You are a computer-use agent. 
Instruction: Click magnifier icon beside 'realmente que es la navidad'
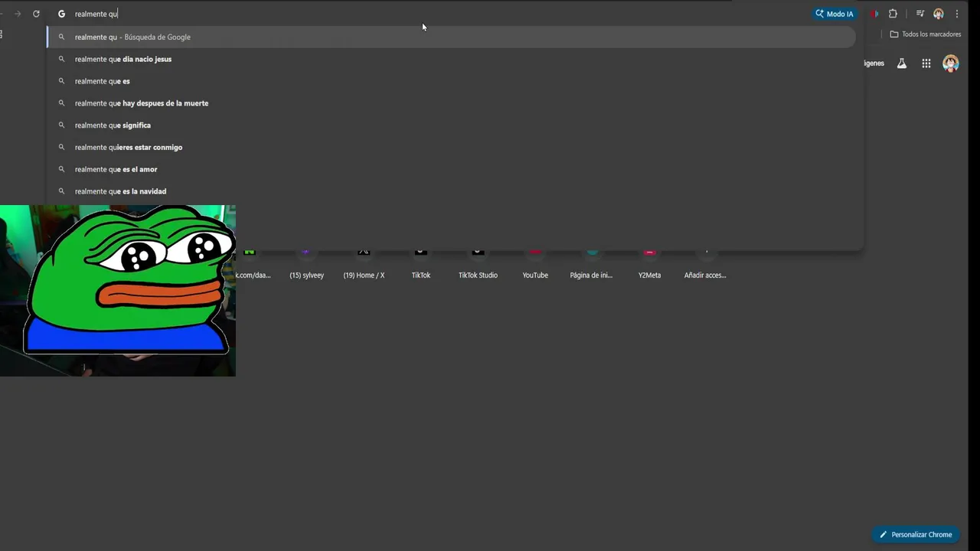click(x=61, y=191)
